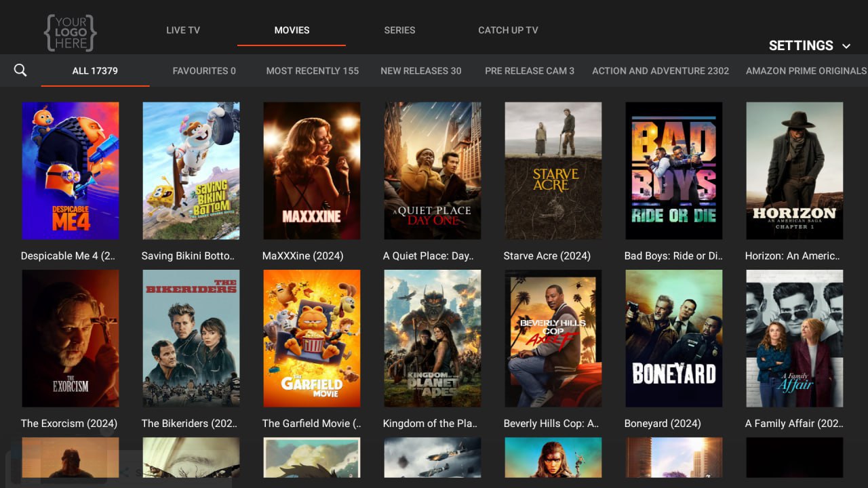Click the "Despicable Me 4 (2.." title
Viewport: 868px width, 488px height.
68,256
